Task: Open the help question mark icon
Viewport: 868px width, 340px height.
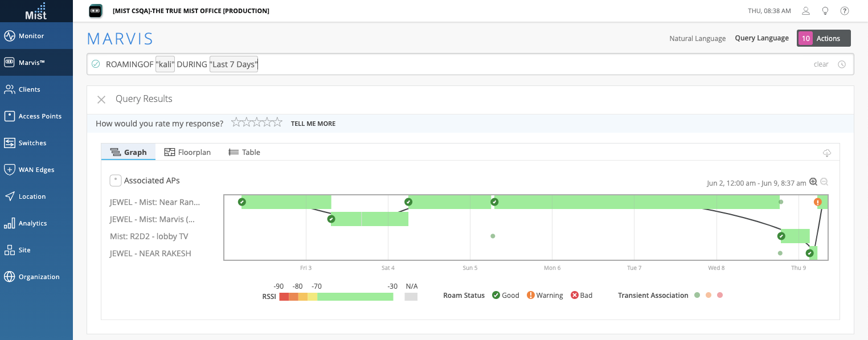Action: pyautogui.click(x=845, y=11)
